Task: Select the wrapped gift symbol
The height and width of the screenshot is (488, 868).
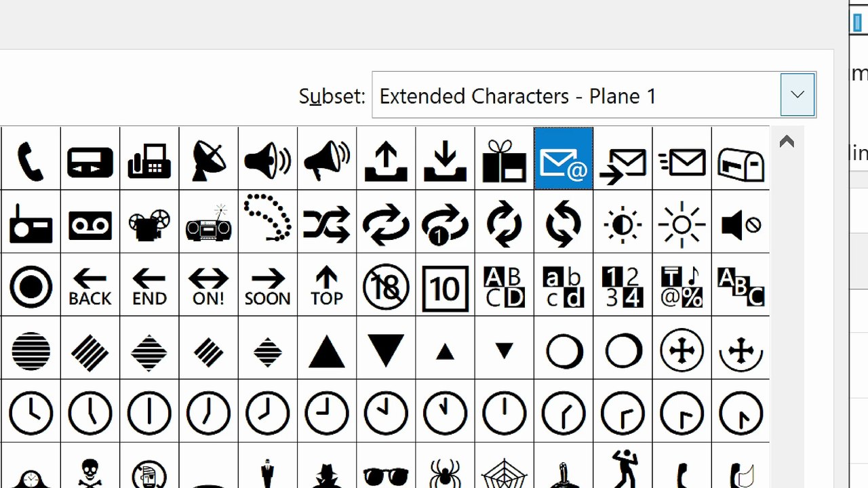Action: 504,159
